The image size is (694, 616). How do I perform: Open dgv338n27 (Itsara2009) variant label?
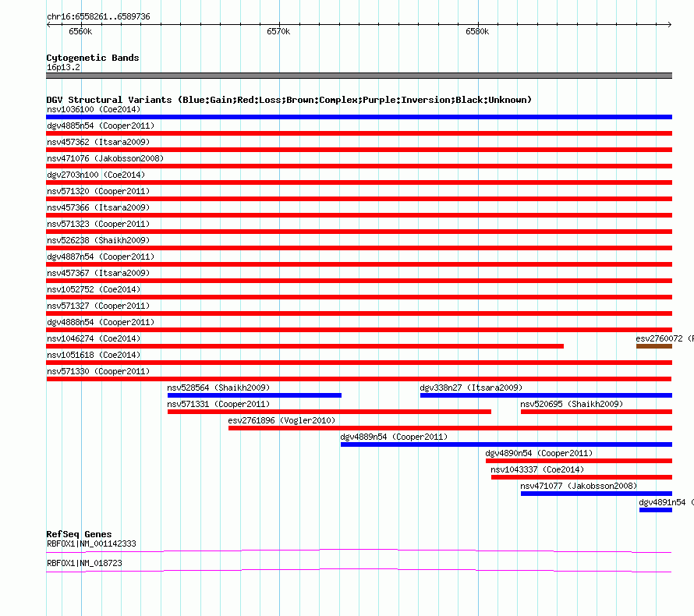[x=471, y=388]
